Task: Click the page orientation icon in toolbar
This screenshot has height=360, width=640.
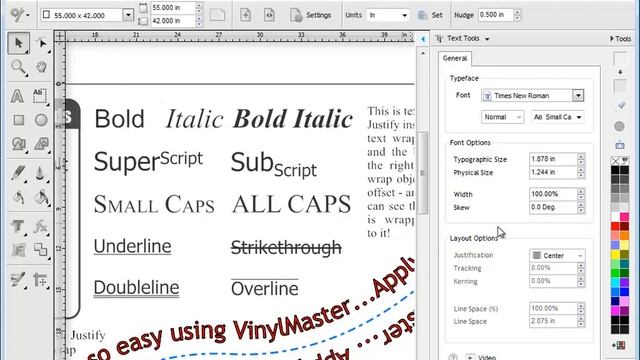Action: tap(217, 15)
